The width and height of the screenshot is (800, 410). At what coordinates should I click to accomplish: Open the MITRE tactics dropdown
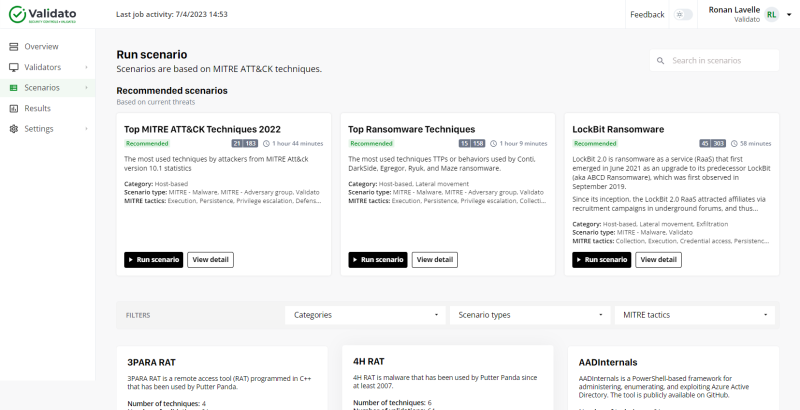(x=693, y=315)
